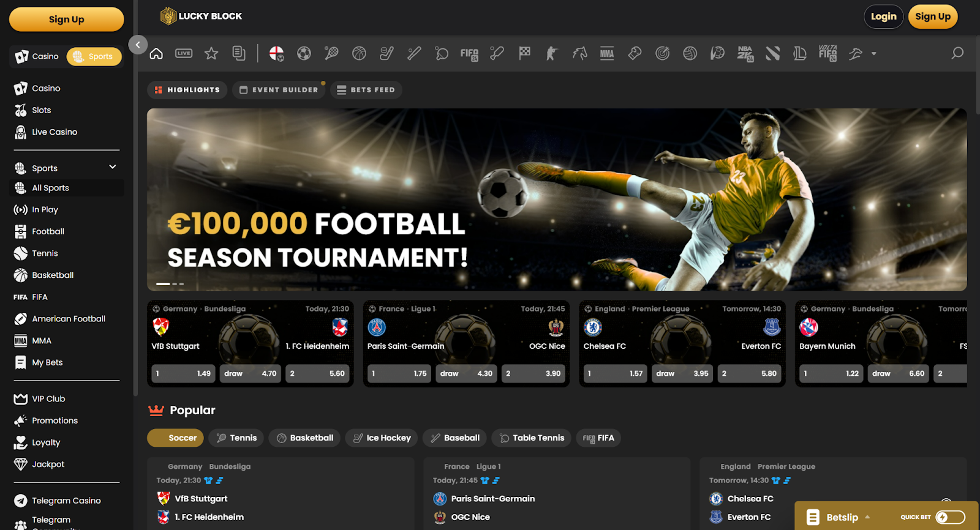980x530 pixels.
Task: Select the horse racing icon
Action: (579, 54)
